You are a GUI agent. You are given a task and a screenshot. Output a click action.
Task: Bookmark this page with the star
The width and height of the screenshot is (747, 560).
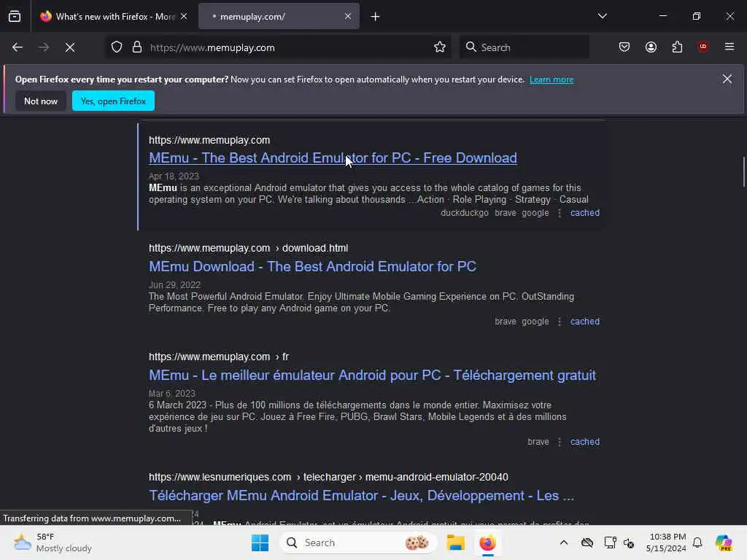(440, 47)
